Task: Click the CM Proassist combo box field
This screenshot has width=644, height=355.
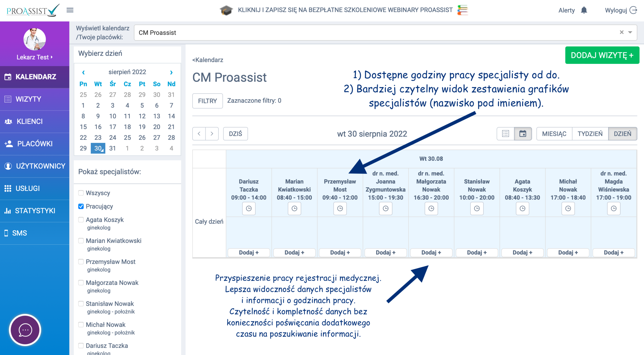Action: click(385, 33)
